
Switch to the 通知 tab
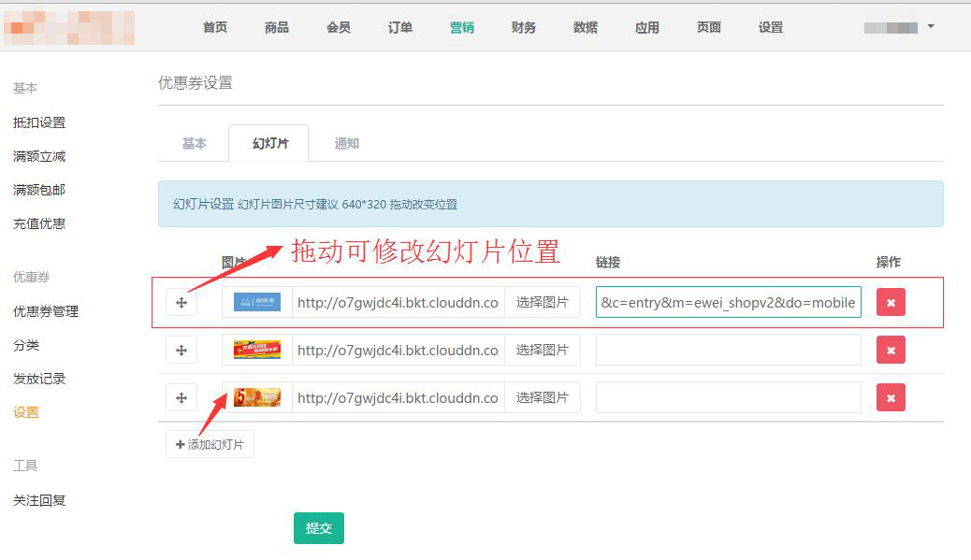click(347, 143)
